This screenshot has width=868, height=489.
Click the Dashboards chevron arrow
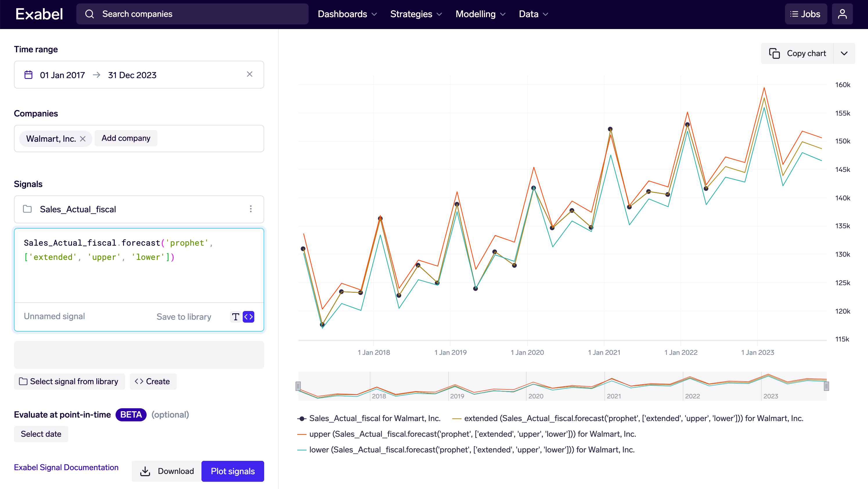[x=374, y=15]
